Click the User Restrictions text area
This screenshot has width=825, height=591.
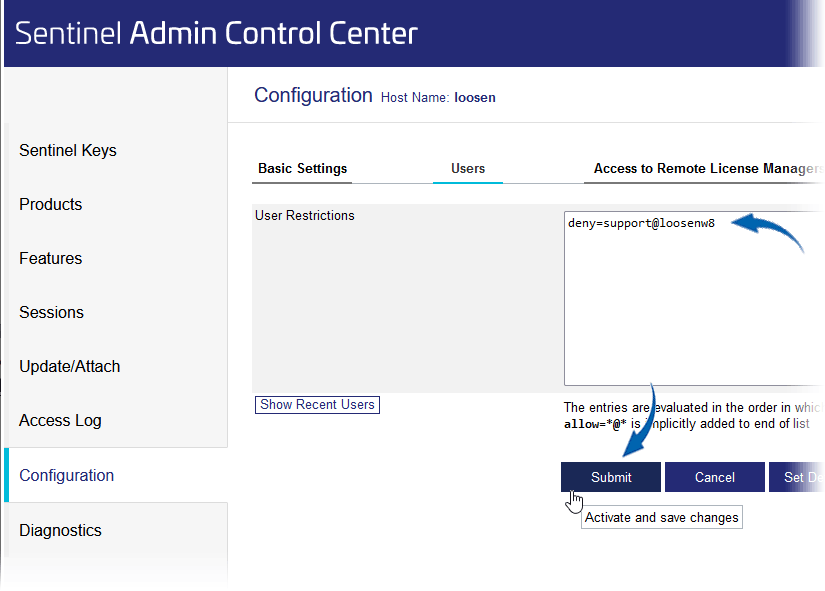pyautogui.click(x=694, y=298)
